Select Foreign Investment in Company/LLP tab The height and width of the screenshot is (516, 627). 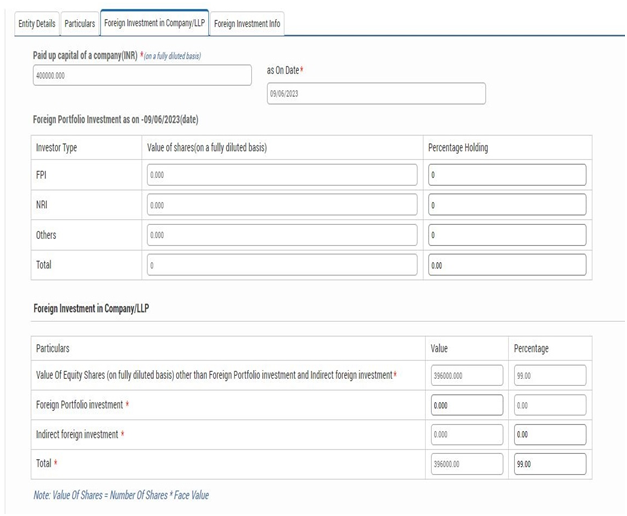point(155,22)
